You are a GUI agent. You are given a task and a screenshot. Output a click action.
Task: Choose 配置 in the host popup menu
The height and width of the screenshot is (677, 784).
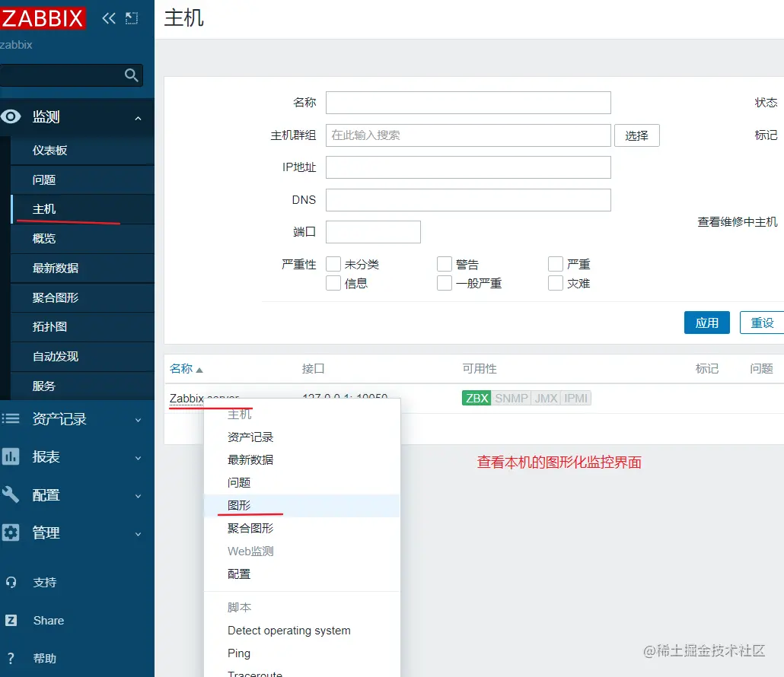[302, 574]
